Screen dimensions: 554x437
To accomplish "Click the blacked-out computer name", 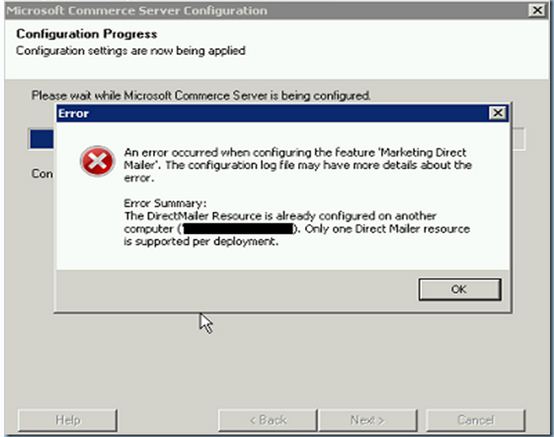I will pyautogui.click(x=238, y=229).
